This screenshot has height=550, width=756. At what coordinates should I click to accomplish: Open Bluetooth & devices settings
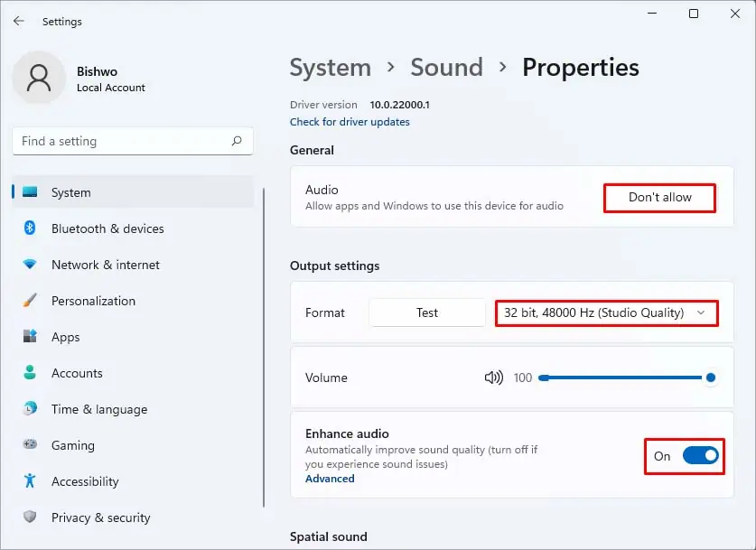click(x=133, y=228)
